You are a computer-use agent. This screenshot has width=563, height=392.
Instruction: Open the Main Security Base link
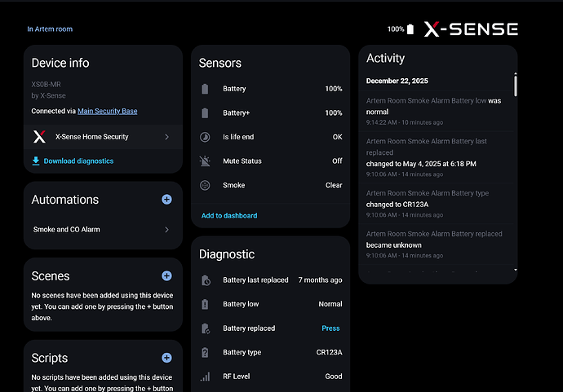click(x=107, y=111)
